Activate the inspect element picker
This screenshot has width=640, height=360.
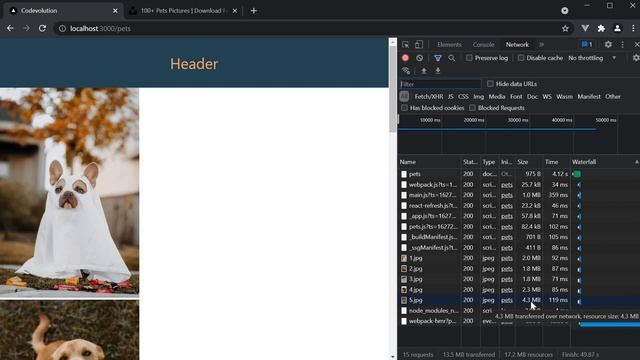(x=405, y=44)
